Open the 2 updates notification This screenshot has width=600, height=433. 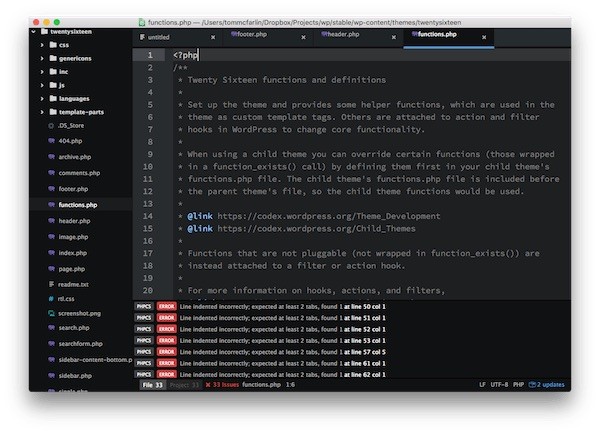[x=546, y=385]
